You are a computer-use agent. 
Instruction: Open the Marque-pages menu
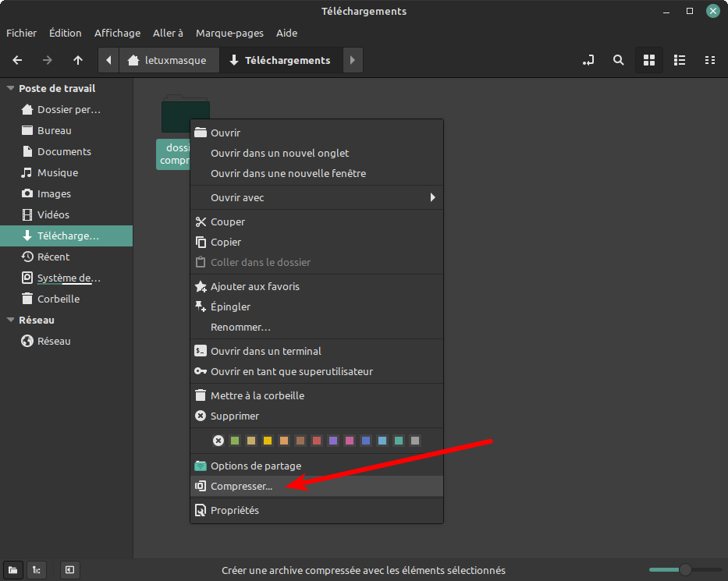[x=230, y=33]
